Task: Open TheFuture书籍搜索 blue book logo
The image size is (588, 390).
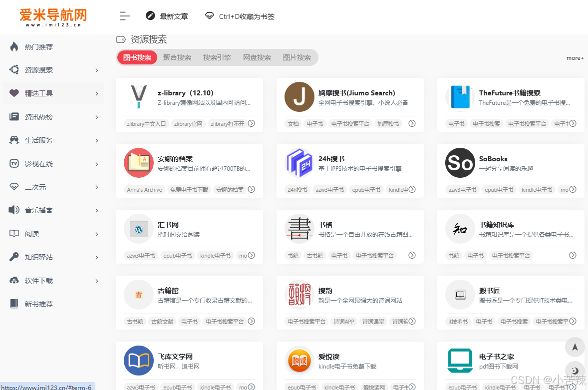Action: click(x=460, y=97)
